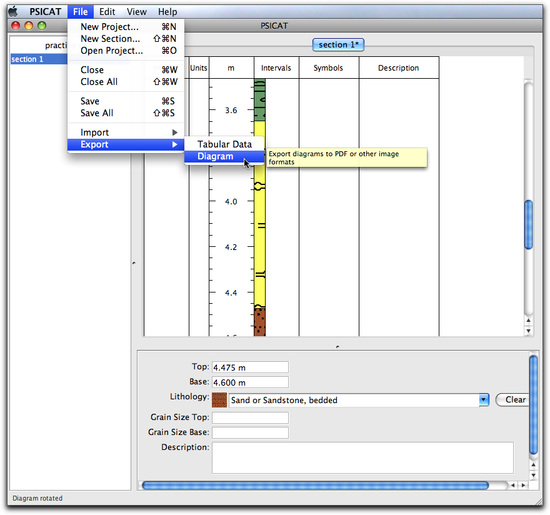Click properties horizontal scrollbar thumb
Viewport: 550px width, 515px height.
[x=315, y=486]
